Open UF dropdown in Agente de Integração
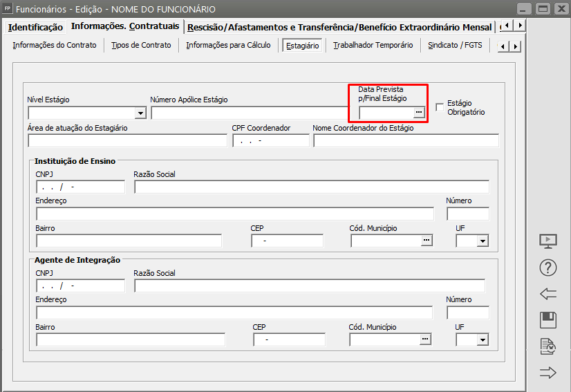 (x=483, y=339)
